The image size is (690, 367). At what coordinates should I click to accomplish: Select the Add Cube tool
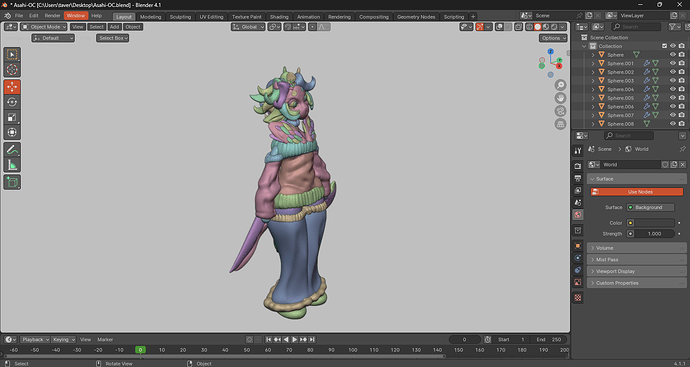click(12, 182)
